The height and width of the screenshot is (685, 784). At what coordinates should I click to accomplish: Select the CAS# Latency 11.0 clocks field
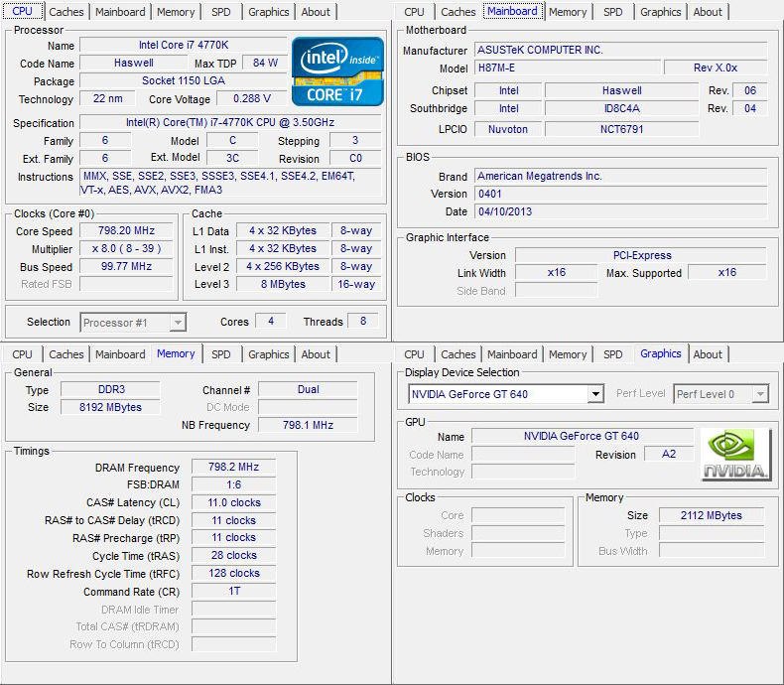tap(233, 502)
